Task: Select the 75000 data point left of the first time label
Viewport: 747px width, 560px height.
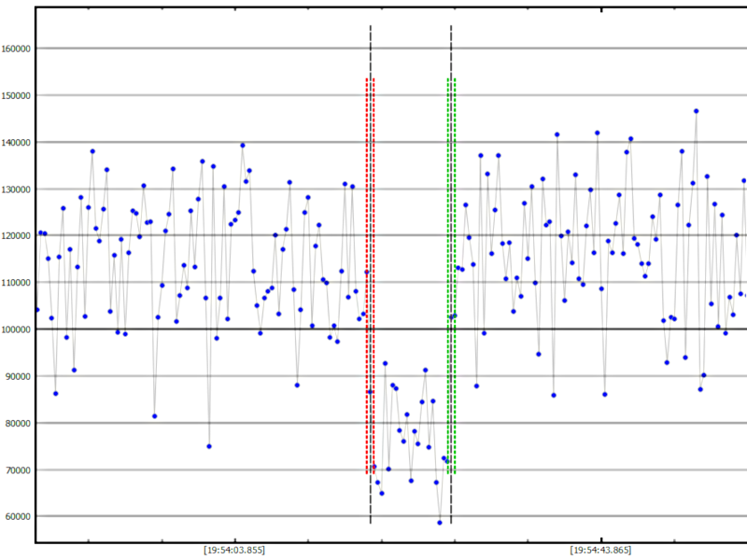Action: (x=209, y=446)
